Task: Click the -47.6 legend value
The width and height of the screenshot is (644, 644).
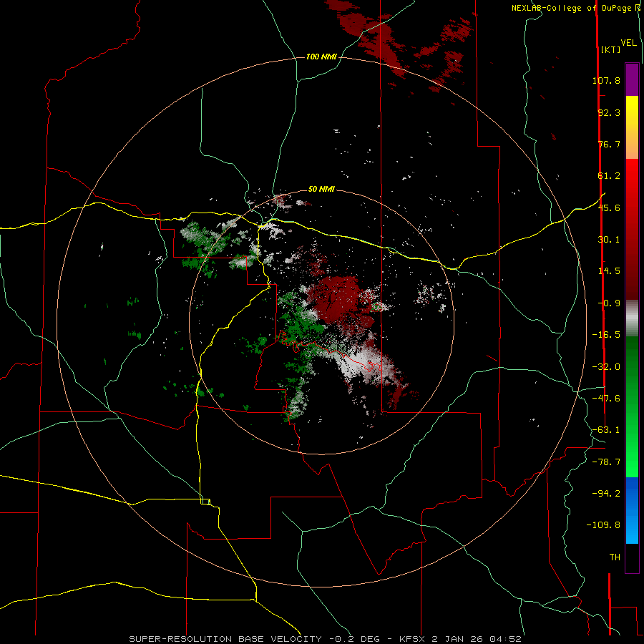Action: [606, 399]
